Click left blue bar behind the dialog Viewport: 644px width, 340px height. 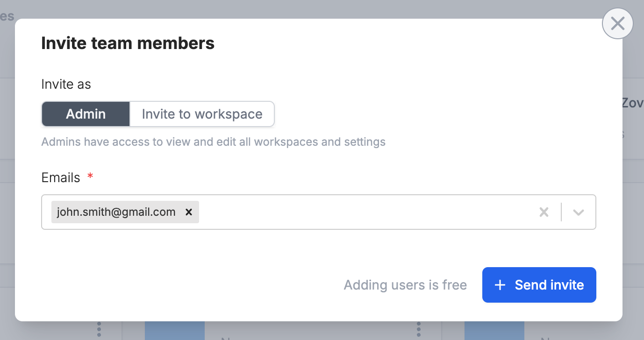click(x=174, y=331)
